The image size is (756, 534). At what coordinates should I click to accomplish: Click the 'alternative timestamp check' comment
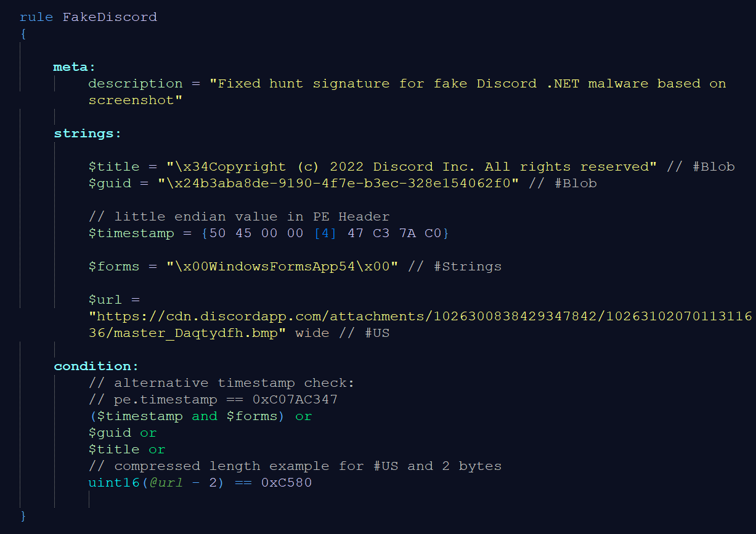(x=222, y=383)
